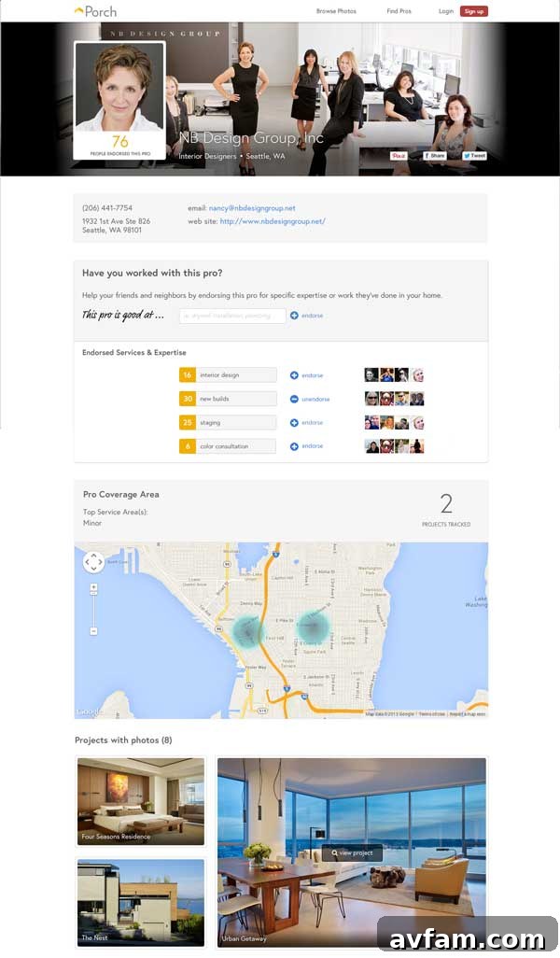
Task: Click the Porch logo
Action: tap(95, 11)
